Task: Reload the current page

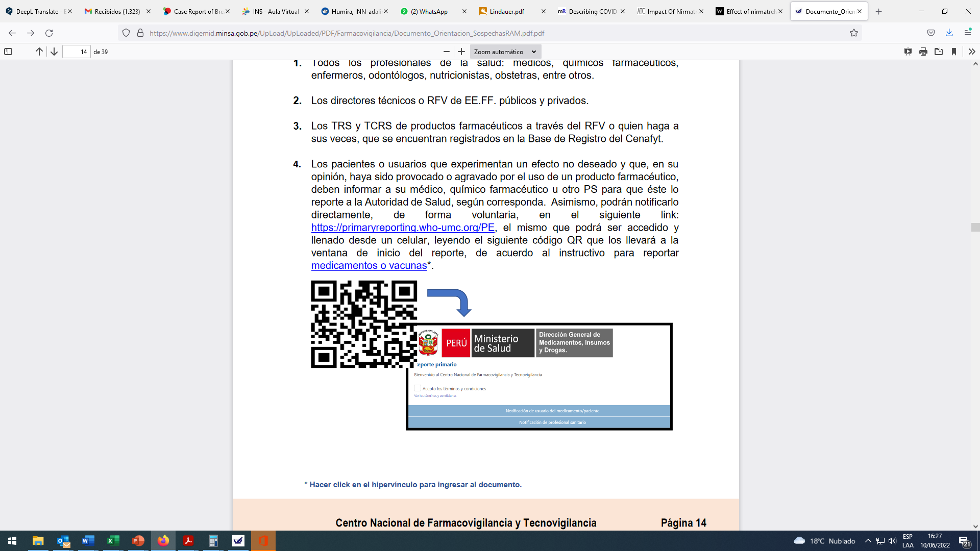Action: 49,33
